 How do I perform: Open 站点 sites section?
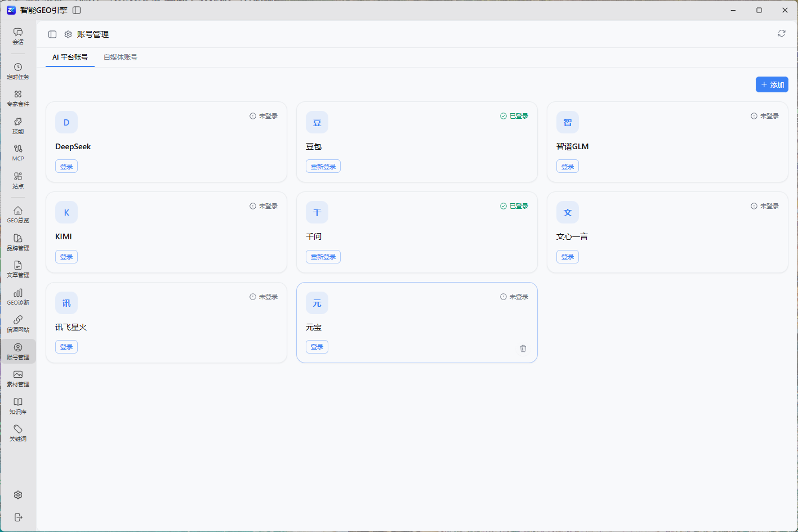(x=18, y=180)
